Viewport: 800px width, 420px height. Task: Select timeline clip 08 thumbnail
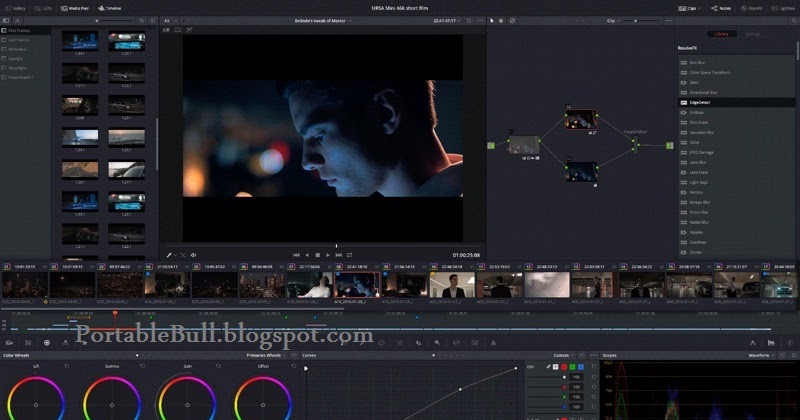357,285
